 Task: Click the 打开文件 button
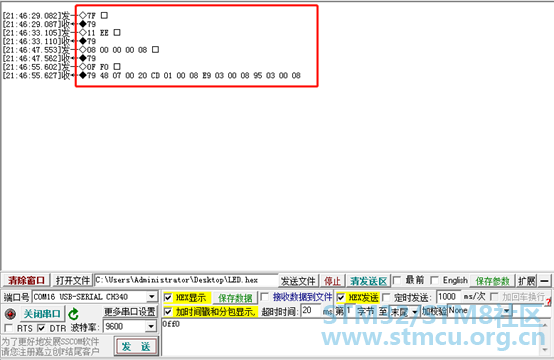click(x=72, y=281)
